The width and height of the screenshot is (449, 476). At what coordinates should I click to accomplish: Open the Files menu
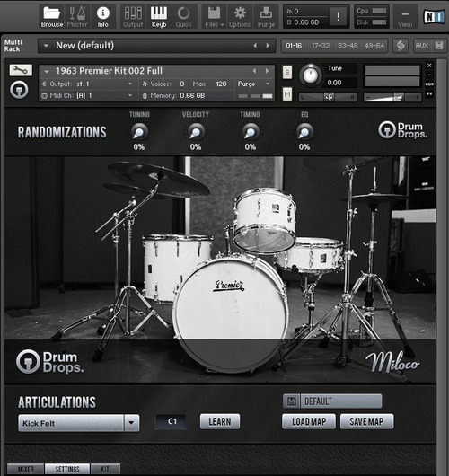click(x=215, y=17)
